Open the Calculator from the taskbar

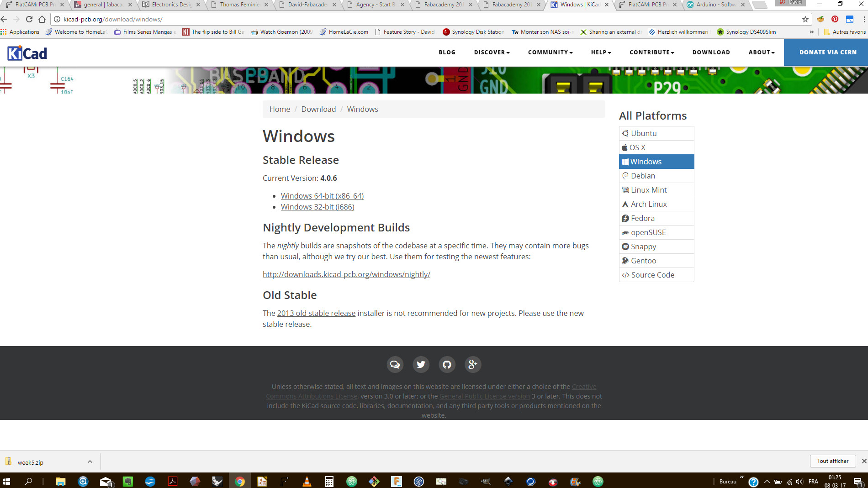pyautogui.click(x=329, y=481)
